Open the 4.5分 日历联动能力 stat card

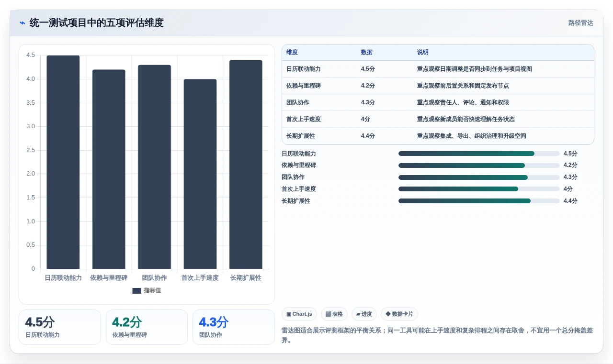[60, 327]
